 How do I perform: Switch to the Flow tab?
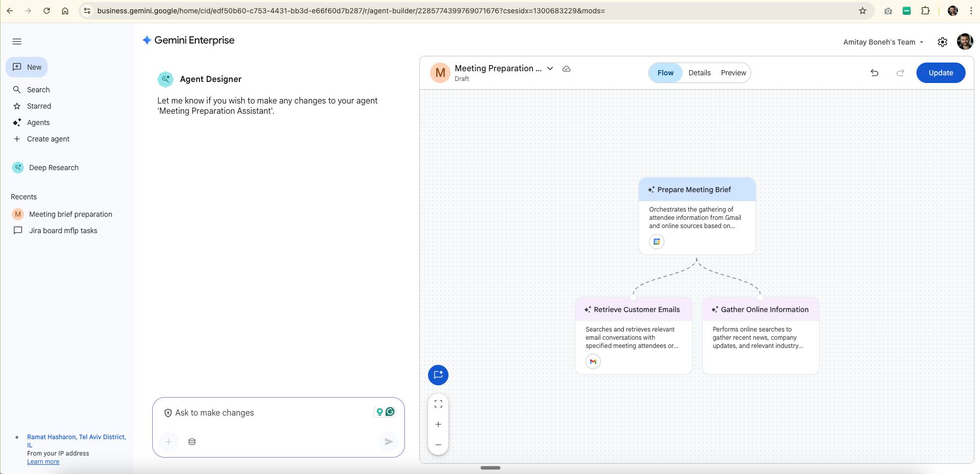(665, 73)
